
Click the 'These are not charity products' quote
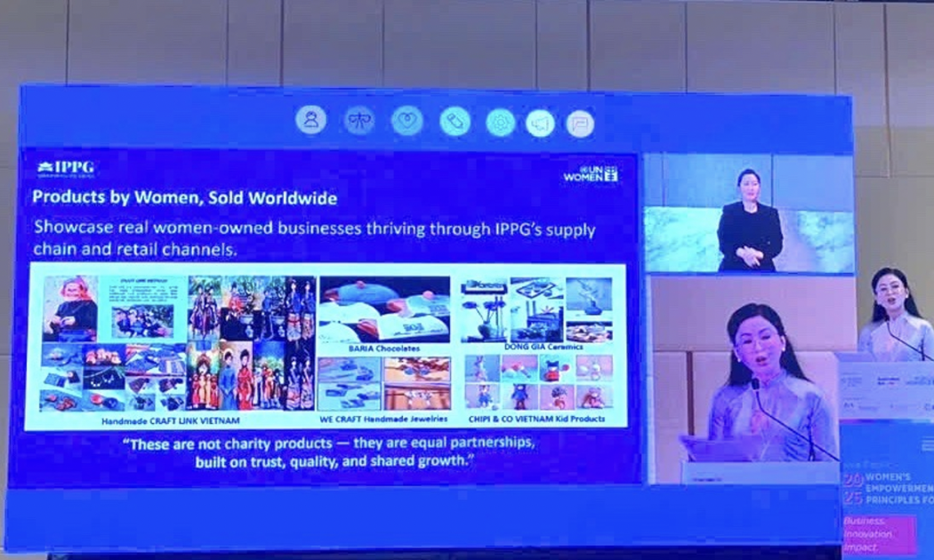tap(333, 452)
